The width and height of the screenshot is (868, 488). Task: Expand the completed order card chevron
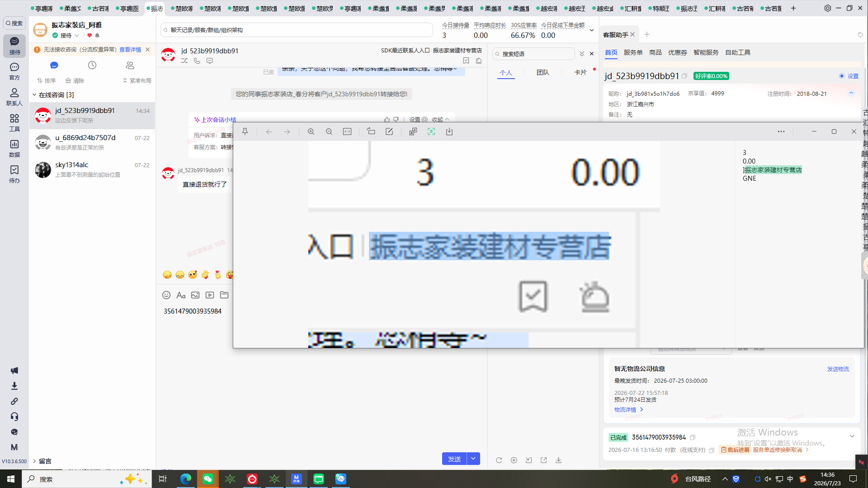[852, 436]
